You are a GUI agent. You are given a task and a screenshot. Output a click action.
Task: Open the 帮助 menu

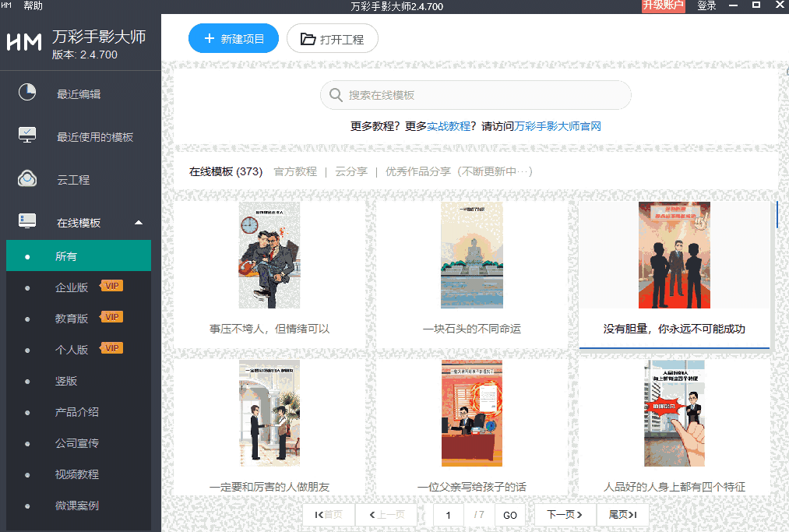tap(33, 5)
